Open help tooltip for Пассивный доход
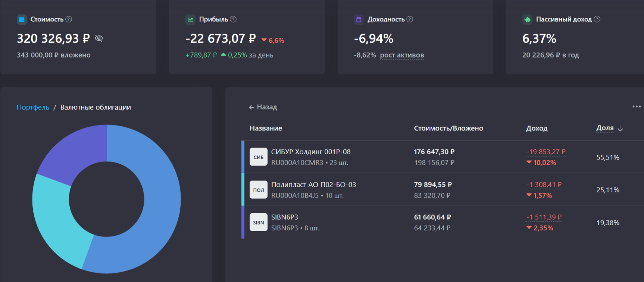This screenshot has height=282, width=644. 597,19
